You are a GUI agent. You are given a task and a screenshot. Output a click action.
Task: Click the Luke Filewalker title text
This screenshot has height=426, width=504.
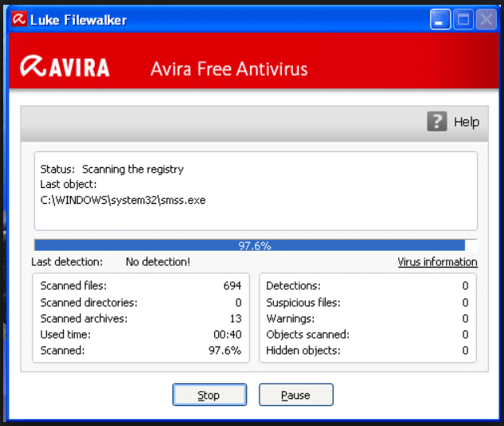pos(79,20)
